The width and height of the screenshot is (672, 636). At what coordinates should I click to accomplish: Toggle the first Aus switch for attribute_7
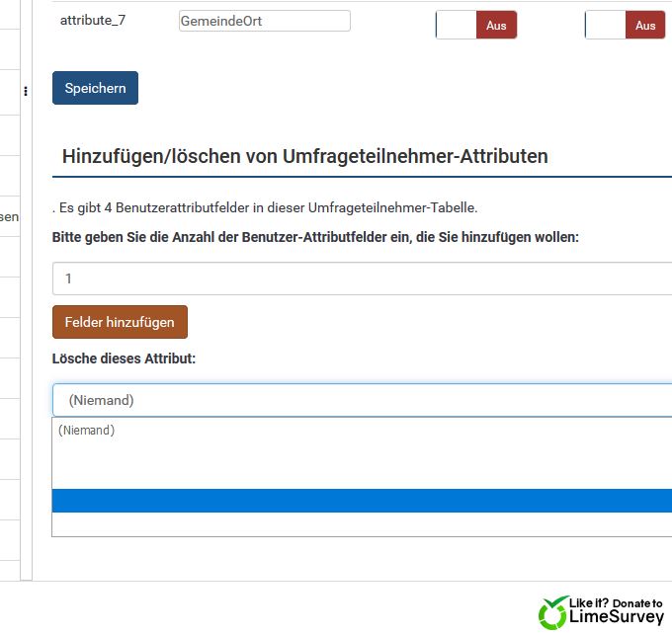[x=475, y=26]
